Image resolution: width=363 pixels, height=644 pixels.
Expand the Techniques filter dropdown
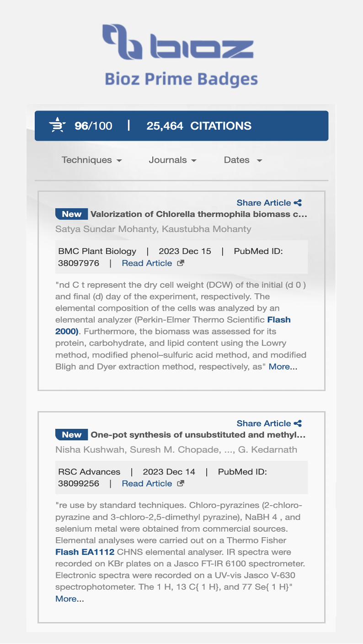91,160
